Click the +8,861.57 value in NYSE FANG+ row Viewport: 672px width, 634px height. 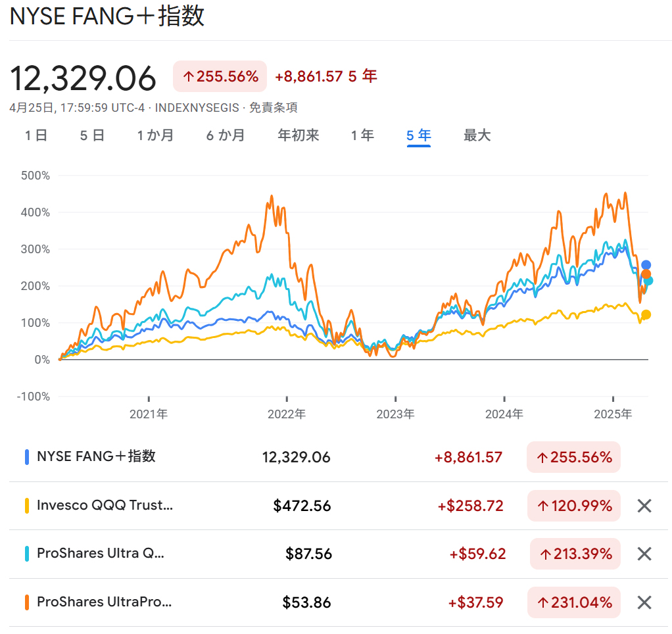pyautogui.click(x=468, y=457)
